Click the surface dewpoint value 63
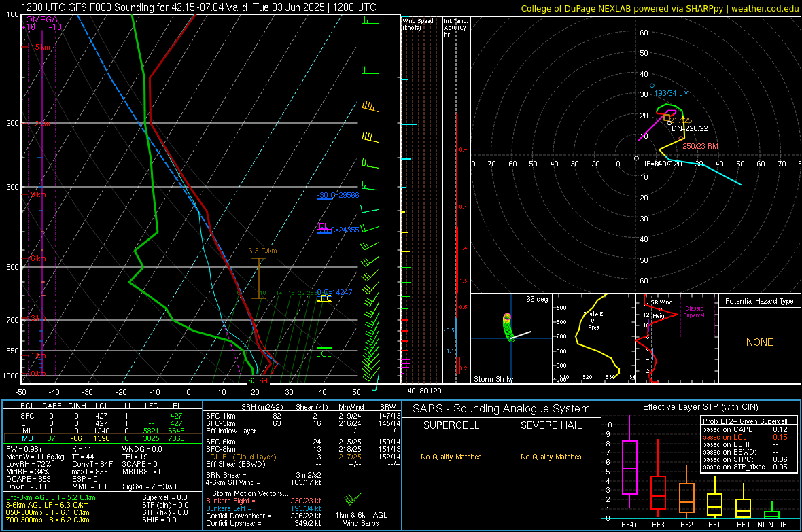802x532 pixels. pyautogui.click(x=252, y=380)
